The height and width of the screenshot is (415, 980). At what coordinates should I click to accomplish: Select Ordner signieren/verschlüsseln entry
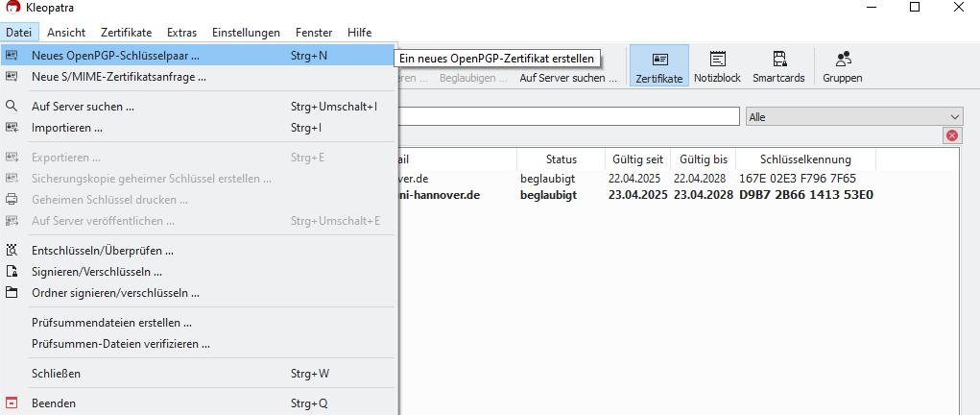(198, 293)
